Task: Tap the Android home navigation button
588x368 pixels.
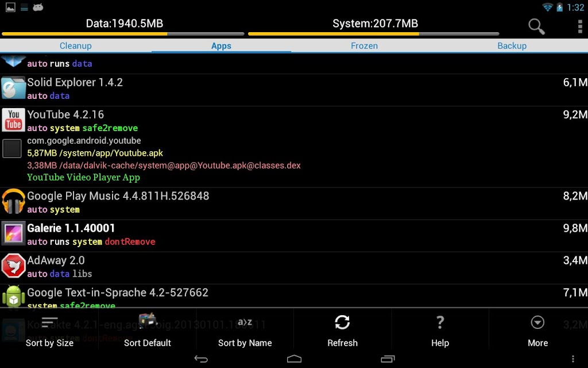Action: click(294, 359)
